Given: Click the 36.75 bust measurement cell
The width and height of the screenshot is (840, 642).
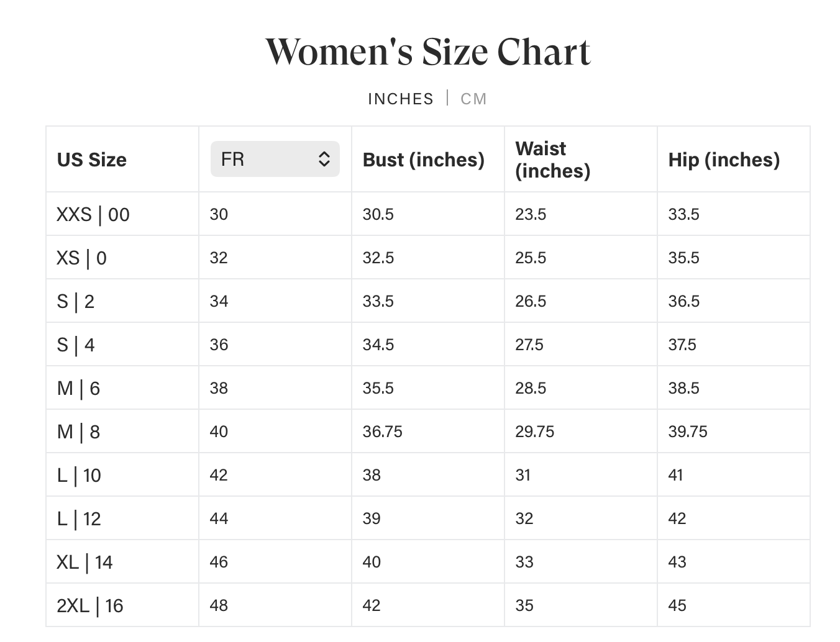Looking at the screenshot, I should pyautogui.click(x=383, y=432).
